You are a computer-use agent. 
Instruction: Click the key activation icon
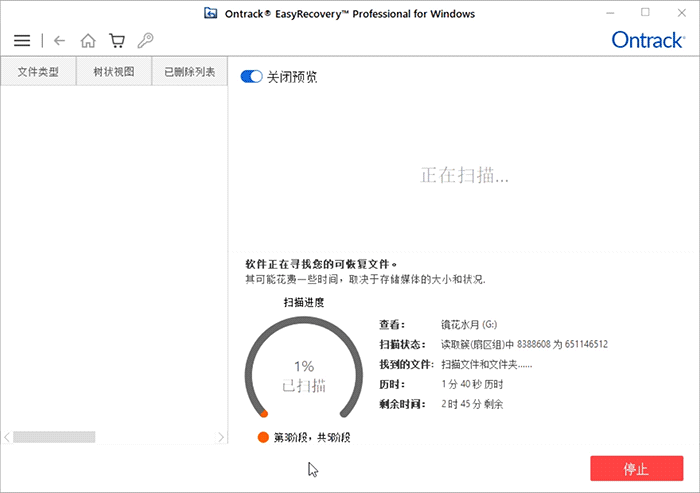tap(146, 41)
